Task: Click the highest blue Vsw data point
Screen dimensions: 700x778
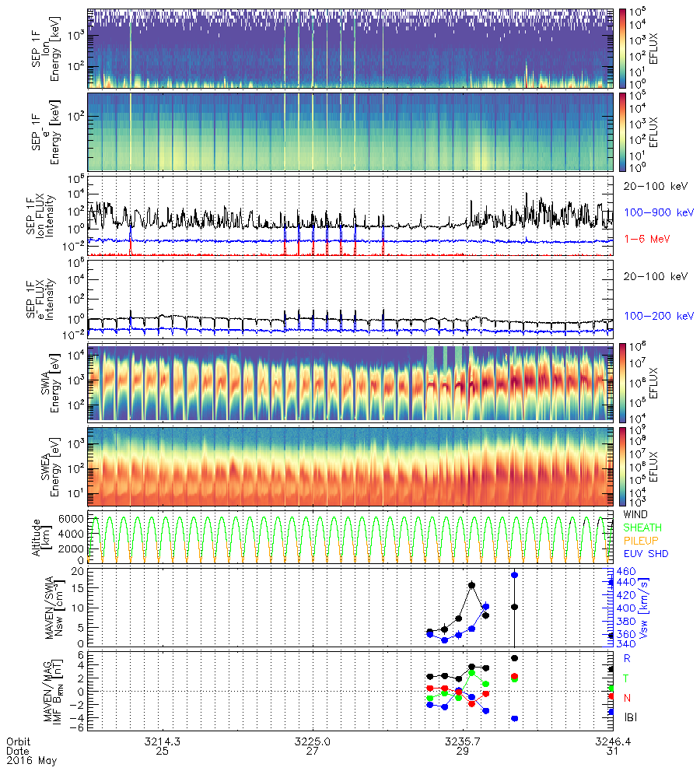Action: tap(514, 575)
